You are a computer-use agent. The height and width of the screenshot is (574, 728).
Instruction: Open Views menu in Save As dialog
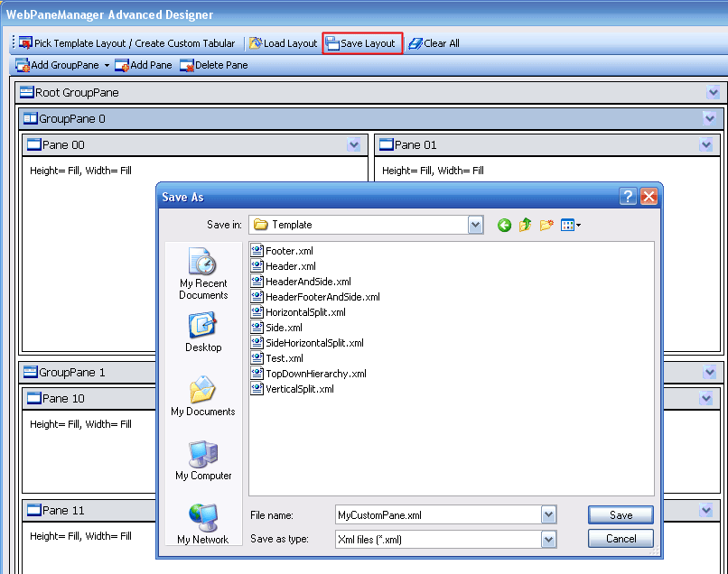click(570, 225)
